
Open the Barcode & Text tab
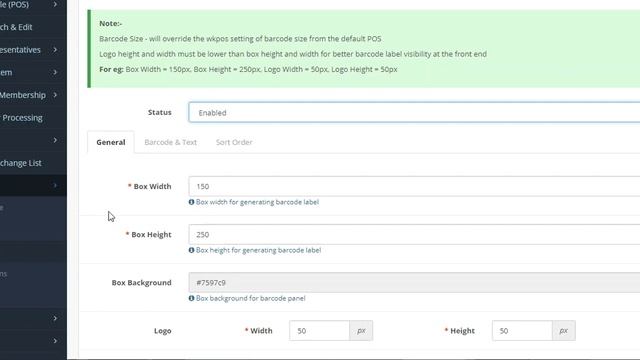tap(171, 142)
